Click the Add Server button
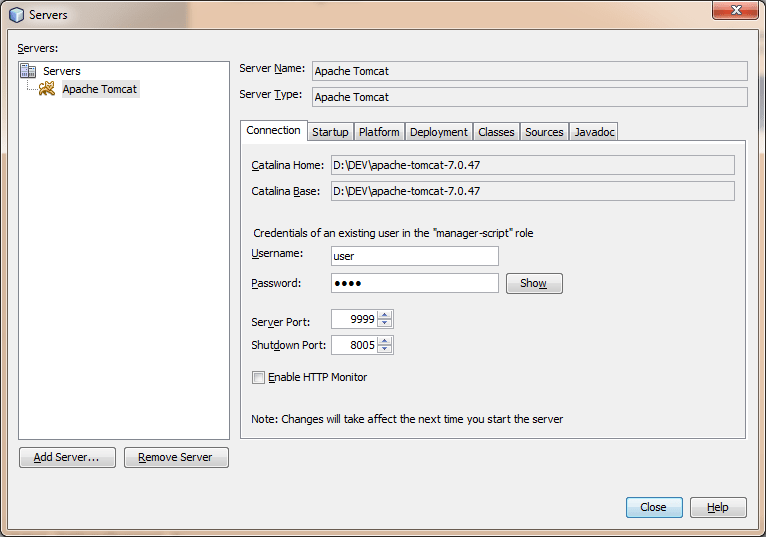766x537 pixels. pos(67,457)
